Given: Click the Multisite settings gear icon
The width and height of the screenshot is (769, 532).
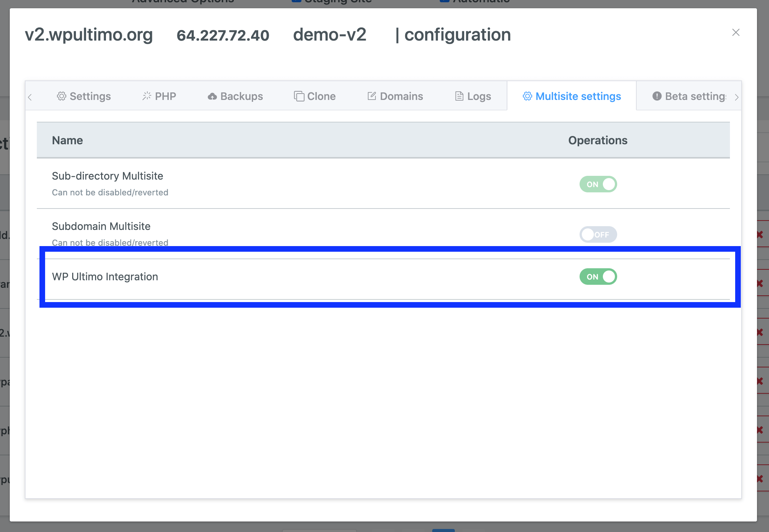Looking at the screenshot, I should tap(527, 96).
